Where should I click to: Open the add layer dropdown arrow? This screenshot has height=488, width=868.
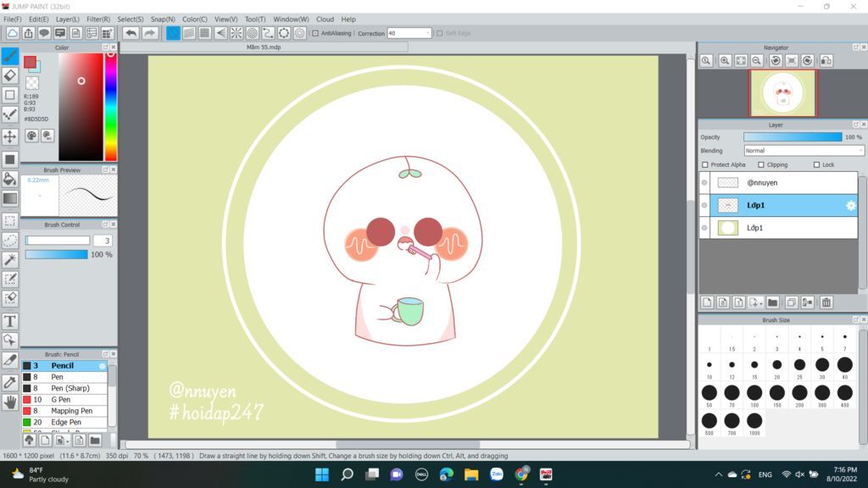pos(760,302)
